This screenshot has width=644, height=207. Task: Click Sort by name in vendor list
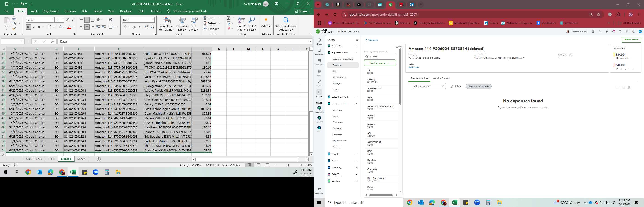[x=380, y=63]
